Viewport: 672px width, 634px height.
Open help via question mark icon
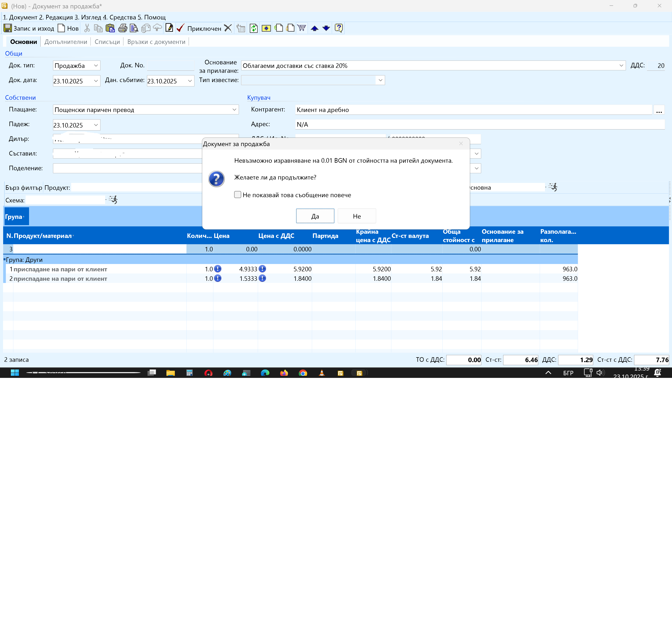[x=338, y=28]
